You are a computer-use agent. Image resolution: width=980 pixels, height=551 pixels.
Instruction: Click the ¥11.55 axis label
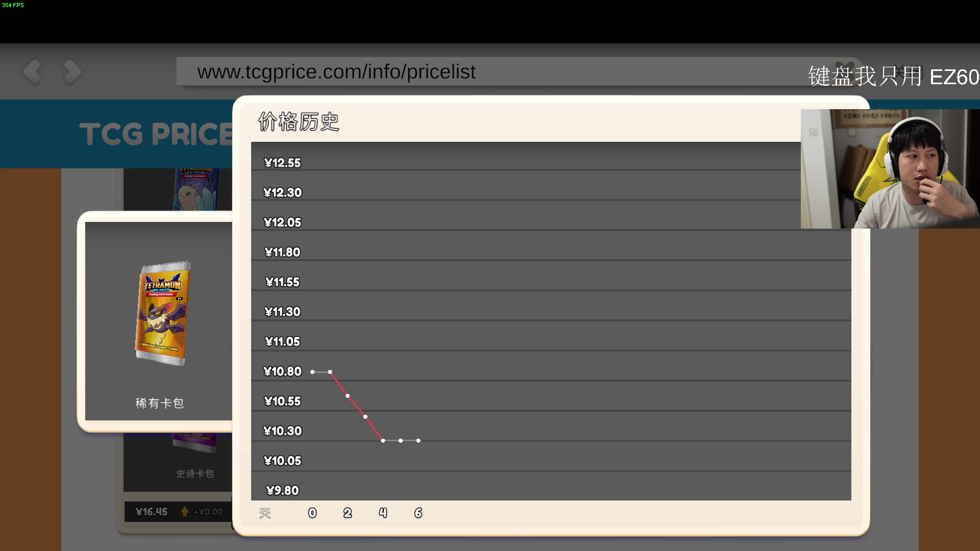282,282
